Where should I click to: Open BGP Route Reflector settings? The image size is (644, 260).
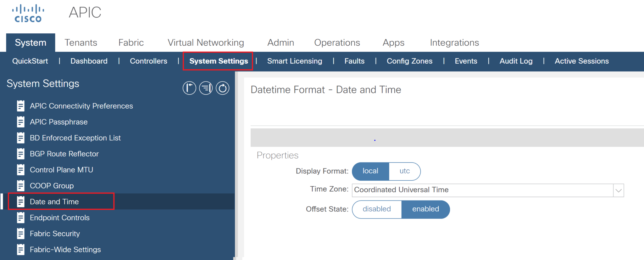64,154
